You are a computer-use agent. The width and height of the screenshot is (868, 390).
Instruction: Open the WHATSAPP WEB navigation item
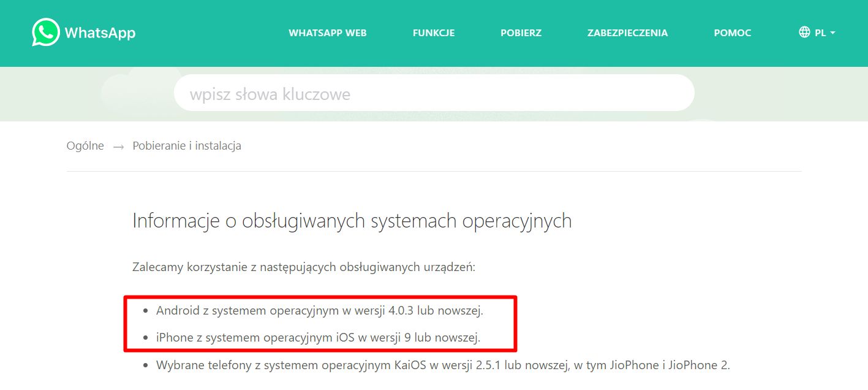click(x=327, y=33)
